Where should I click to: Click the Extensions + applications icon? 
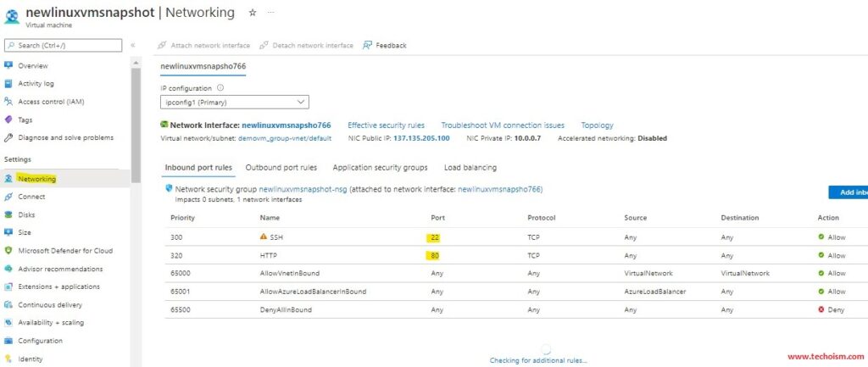[8, 286]
